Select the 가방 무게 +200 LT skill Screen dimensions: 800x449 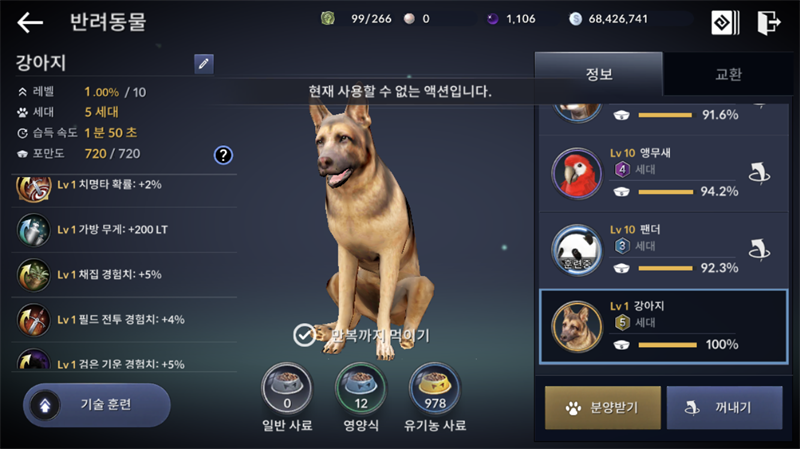click(124, 230)
